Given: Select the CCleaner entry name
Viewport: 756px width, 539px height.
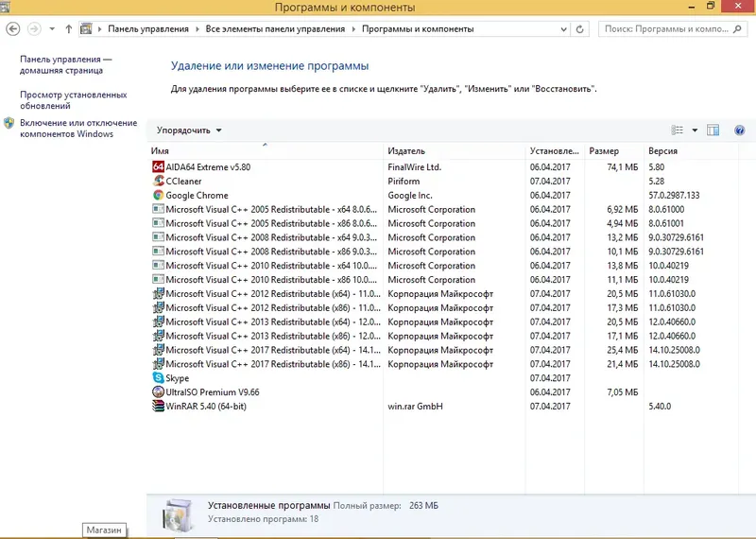Looking at the screenshot, I should (x=183, y=182).
